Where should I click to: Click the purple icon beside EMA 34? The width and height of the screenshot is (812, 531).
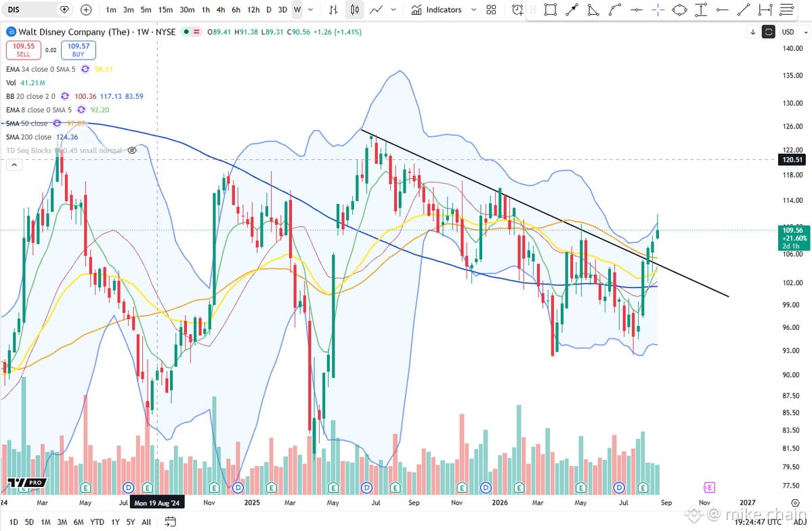(85, 69)
